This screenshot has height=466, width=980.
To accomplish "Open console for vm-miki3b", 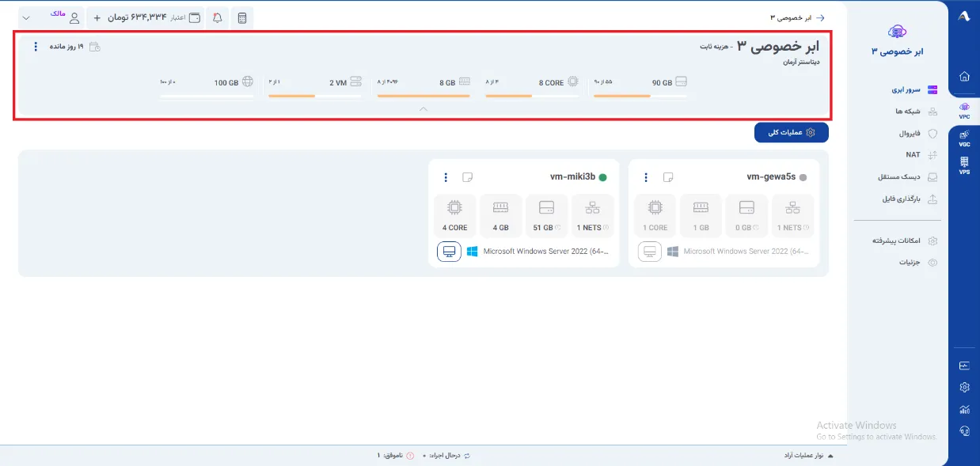I will click(449, 252).
